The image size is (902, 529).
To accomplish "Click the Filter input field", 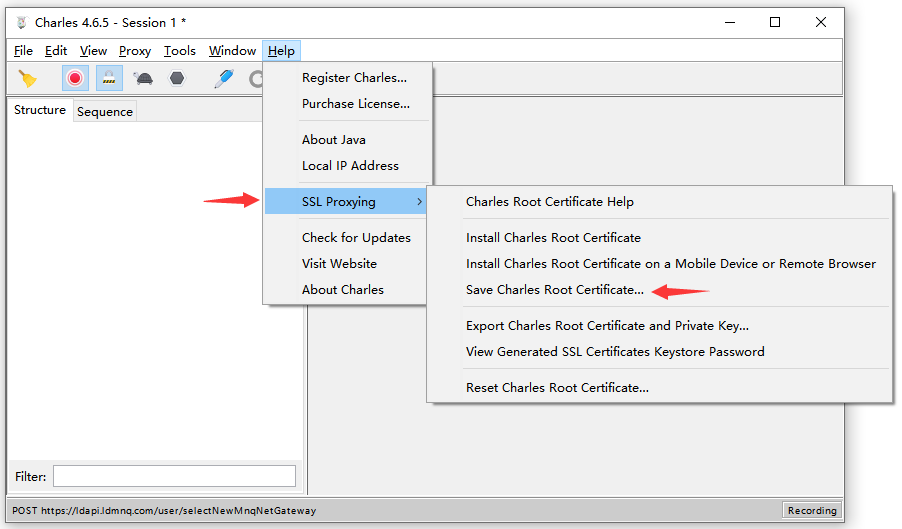I will point(174,476).
